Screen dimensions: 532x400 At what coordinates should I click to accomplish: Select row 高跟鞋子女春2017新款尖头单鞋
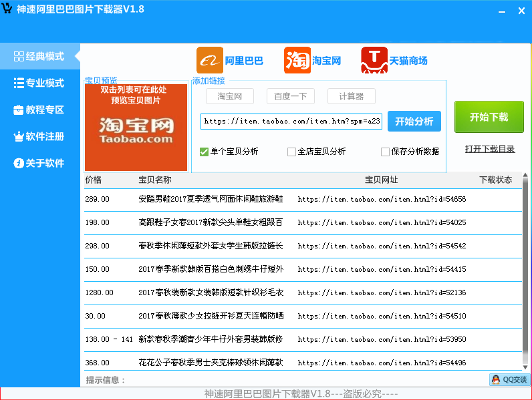click(x=303, y=223)
